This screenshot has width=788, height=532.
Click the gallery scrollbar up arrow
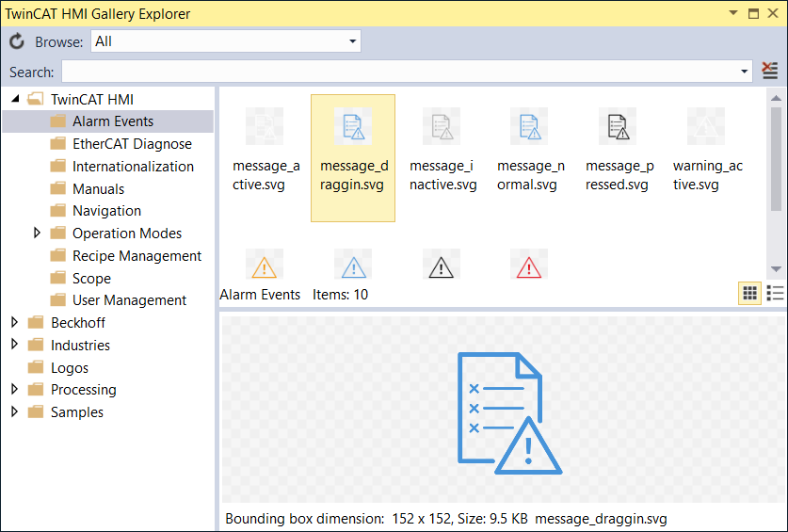coord(776,98)
